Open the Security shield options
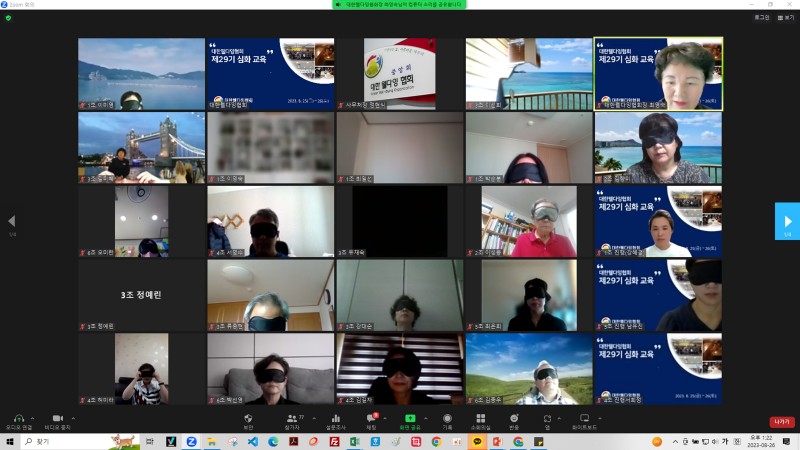 click(x=248, y=417)
